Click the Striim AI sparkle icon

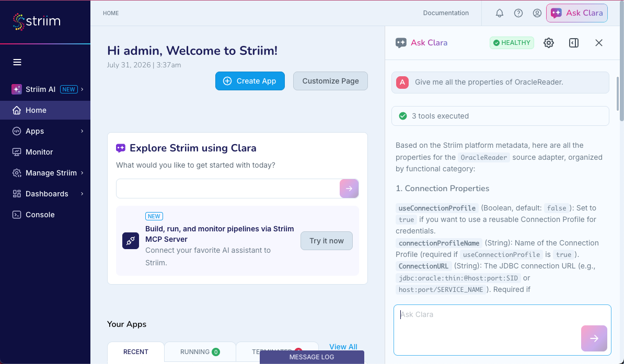[17, 89]
